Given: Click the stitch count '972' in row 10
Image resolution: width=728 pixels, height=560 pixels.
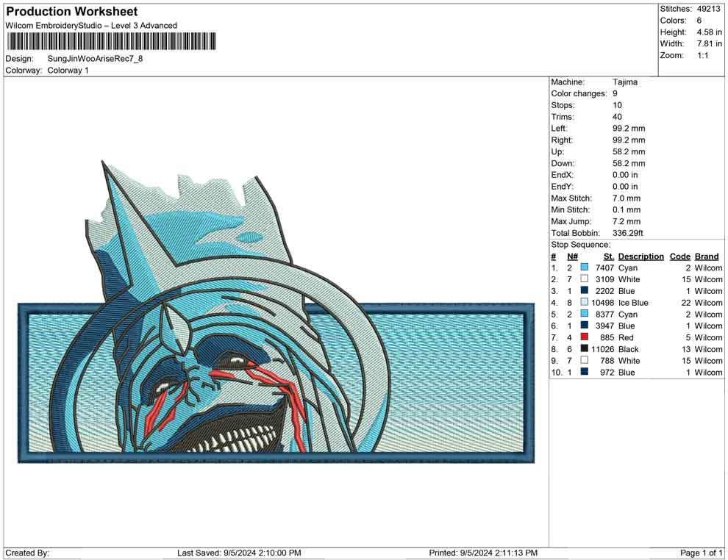Looking at the screenshot, I should [607, 372].
